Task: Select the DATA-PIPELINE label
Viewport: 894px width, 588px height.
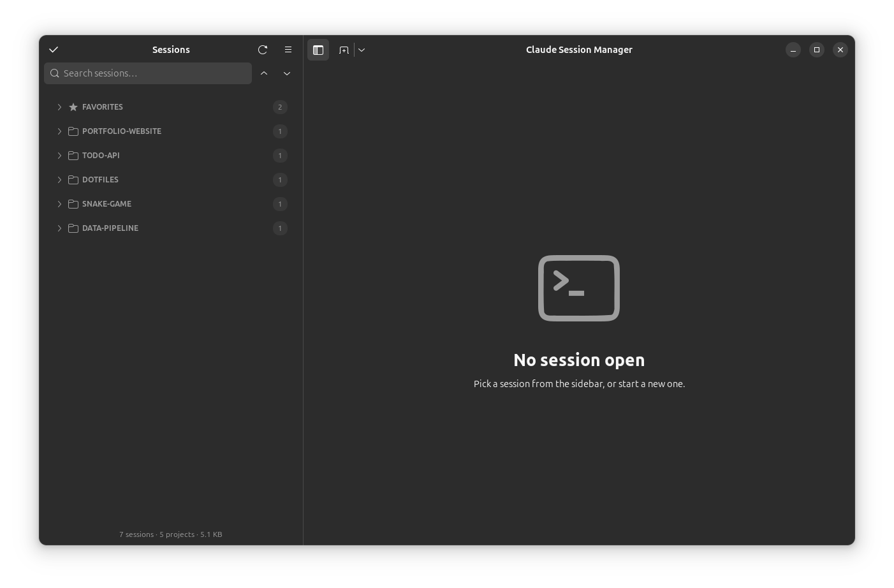Action: 110,228
